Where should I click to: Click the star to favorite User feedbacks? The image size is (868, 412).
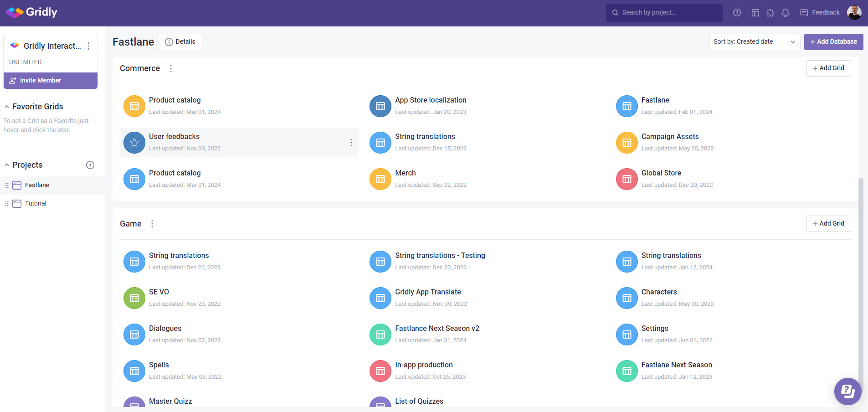pyautogui.click(x=134, y=142)
